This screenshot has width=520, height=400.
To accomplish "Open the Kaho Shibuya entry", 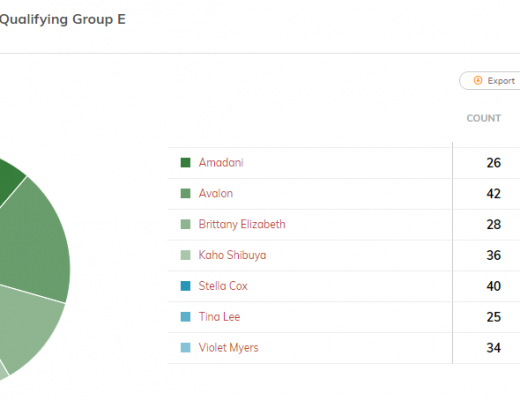I will pyautogui.click(x=232, y=255).
